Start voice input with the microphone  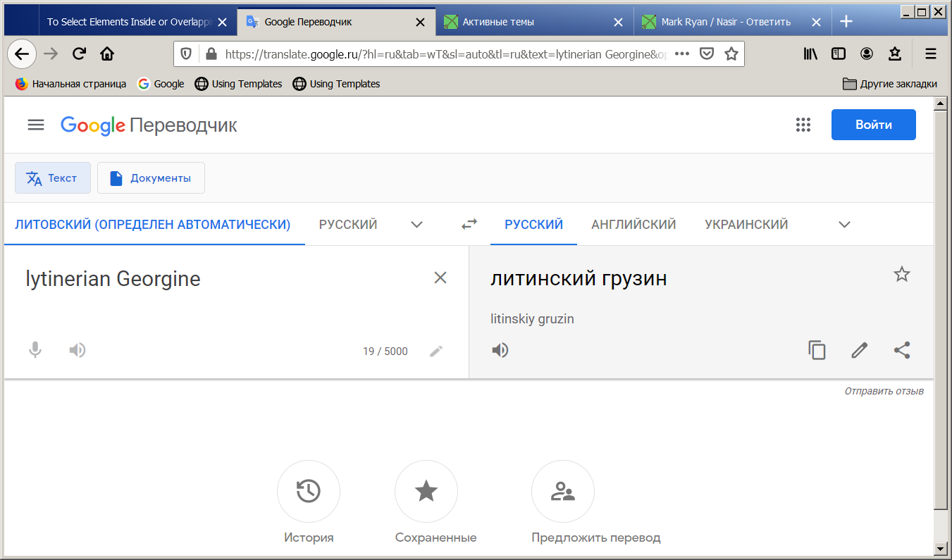[35, 350]
